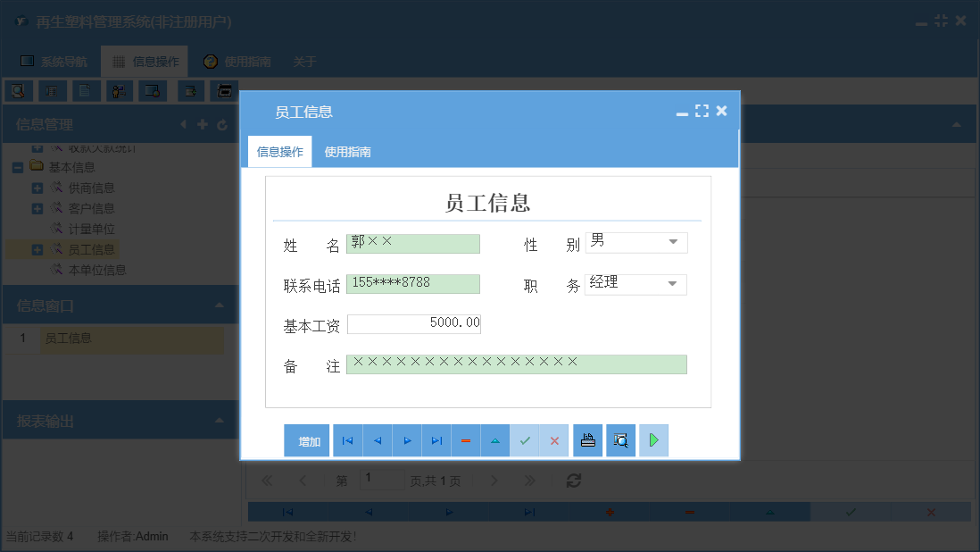
Task: Click the refresh icon in the pager bar
Action: [573, 480]
